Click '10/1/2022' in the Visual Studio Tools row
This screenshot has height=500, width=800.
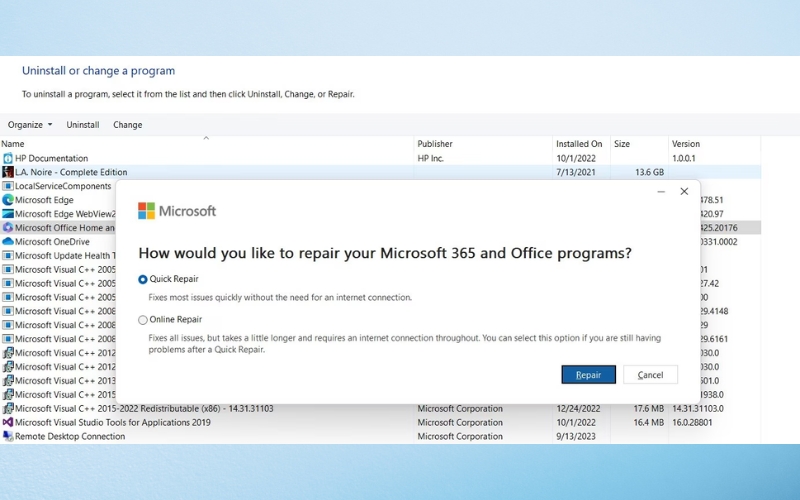click(x=576, y=422)
